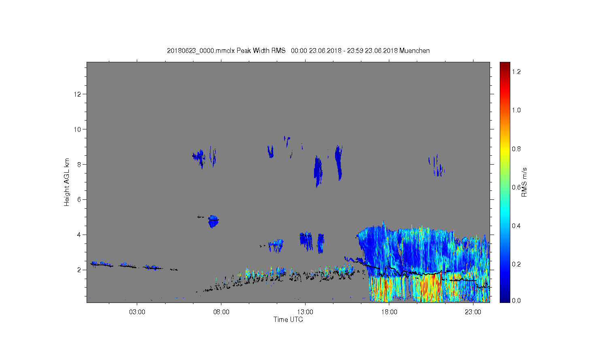Click the 18:00 time tick label
The height and width of the screenshot is (364, 607).
(x=389, y=312)
